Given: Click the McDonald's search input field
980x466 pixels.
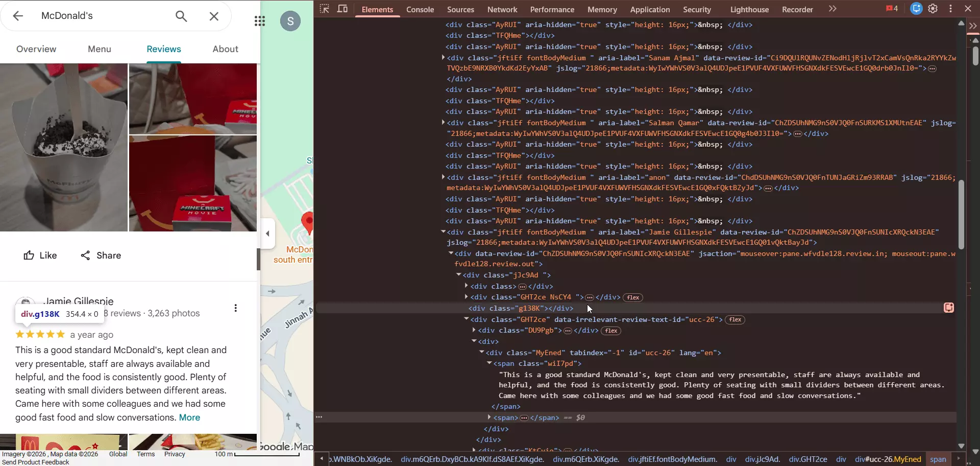Looking at the screenshot, I should tap(102, 16).
